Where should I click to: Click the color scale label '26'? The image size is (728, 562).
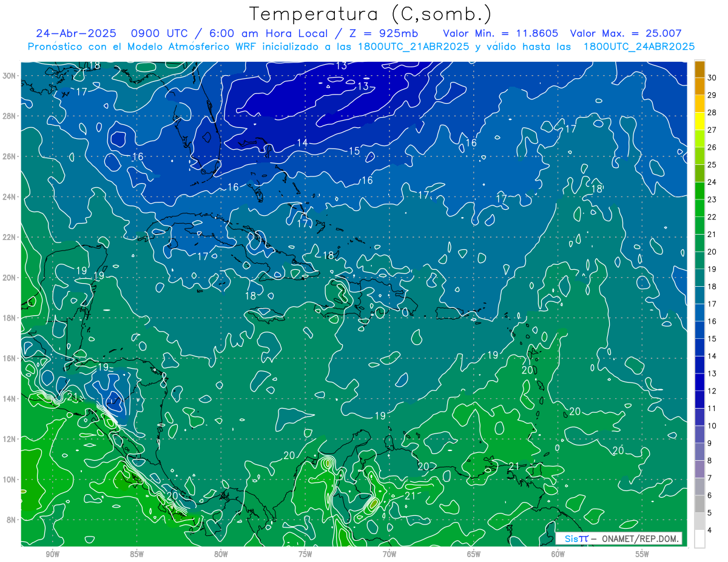(712, 147)
